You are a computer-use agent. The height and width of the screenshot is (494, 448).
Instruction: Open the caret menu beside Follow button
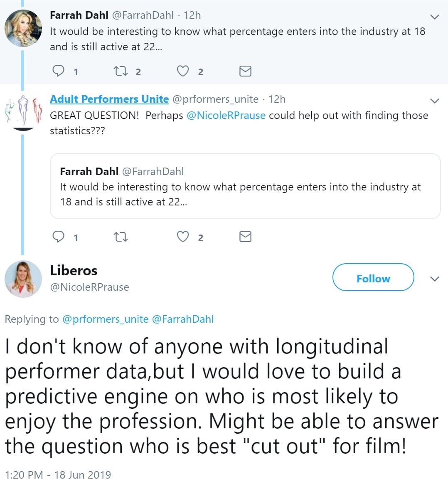pos(434,279)
